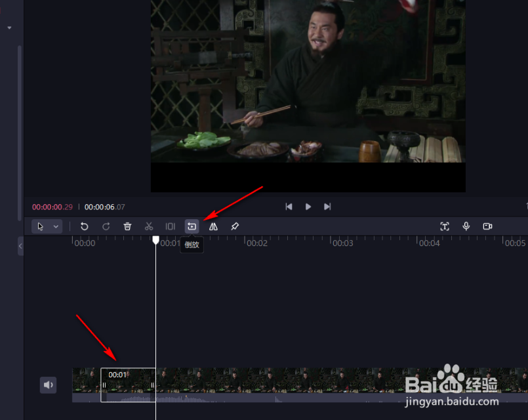Select the highlighted 00:01 clip segment
Image resolution: width=528 pixels, height=420 pixels.
(x=129, y=385)
